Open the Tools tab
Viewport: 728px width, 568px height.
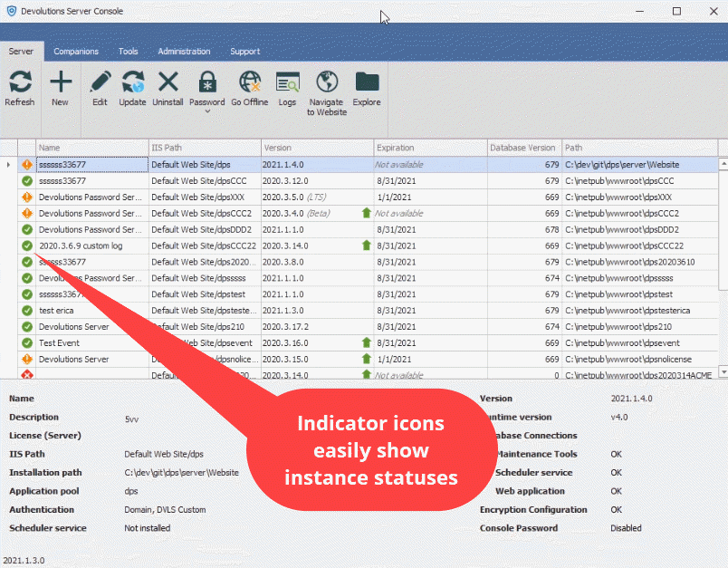pos(128,52)
